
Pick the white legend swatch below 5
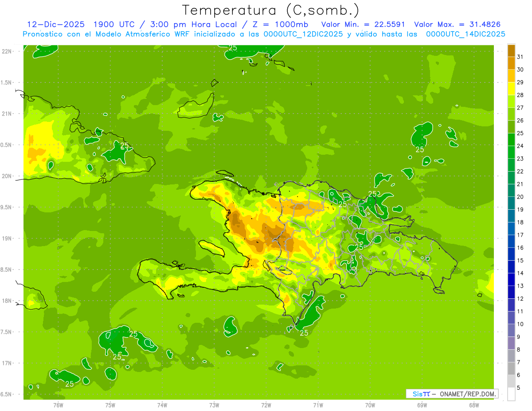click(x=511, y=394)
